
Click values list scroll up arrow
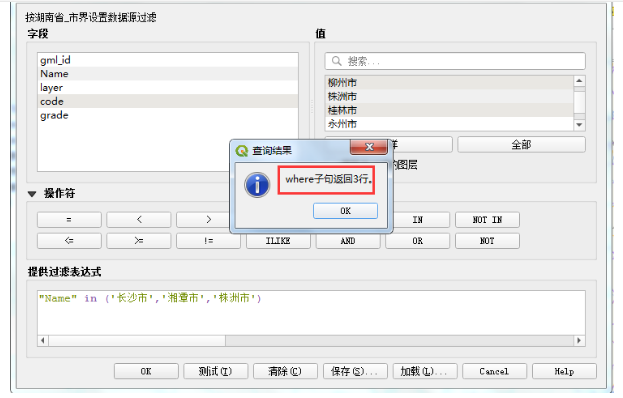click(x=579, y=81)
